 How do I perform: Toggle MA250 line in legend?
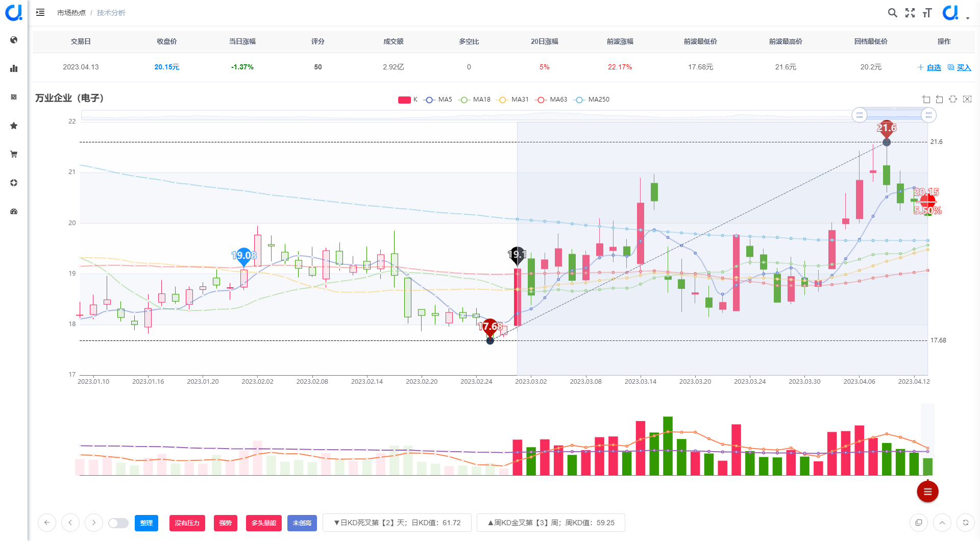tap(592, 100)
